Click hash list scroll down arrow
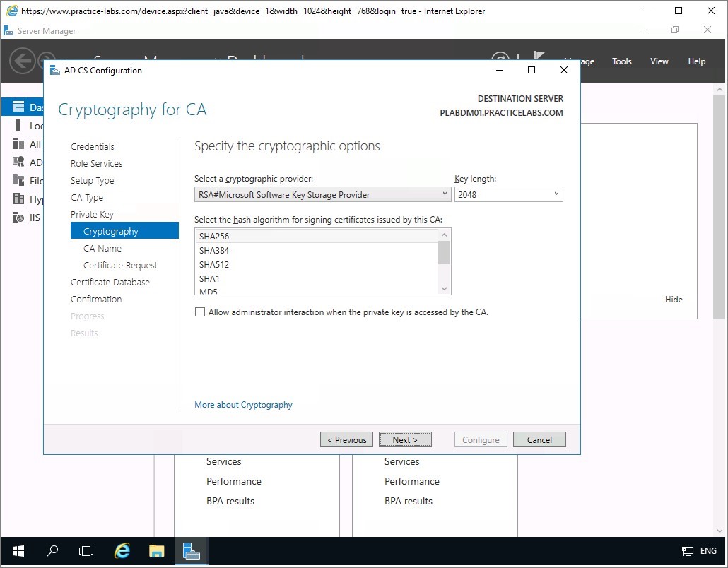Screen dimensions: 728x568 click(444, 289)
